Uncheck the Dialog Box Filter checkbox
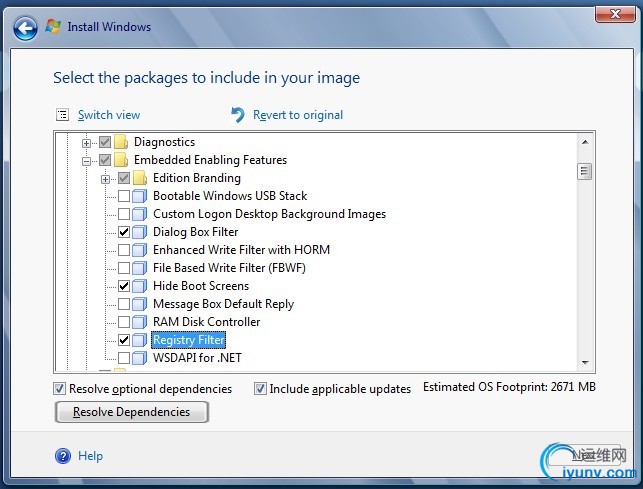Image resolution: width=643 pixels, height=489 pixels. coord(124,232)
